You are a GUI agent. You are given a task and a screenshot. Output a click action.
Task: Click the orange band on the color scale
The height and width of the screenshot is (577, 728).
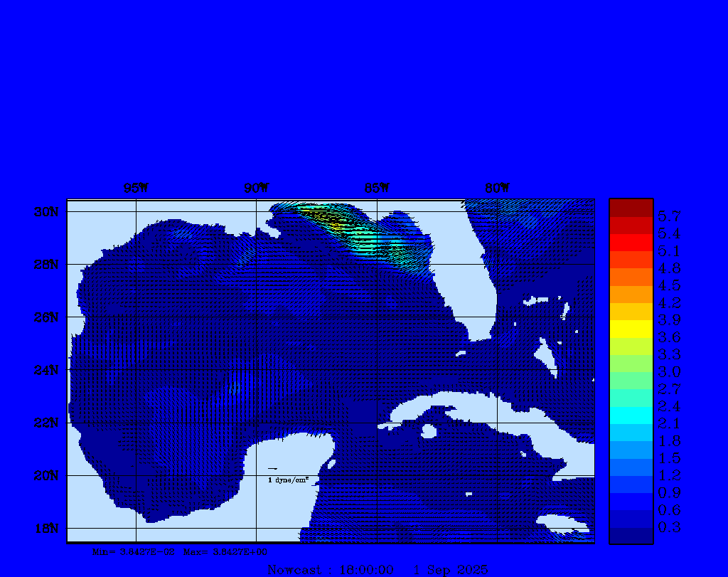631,294
